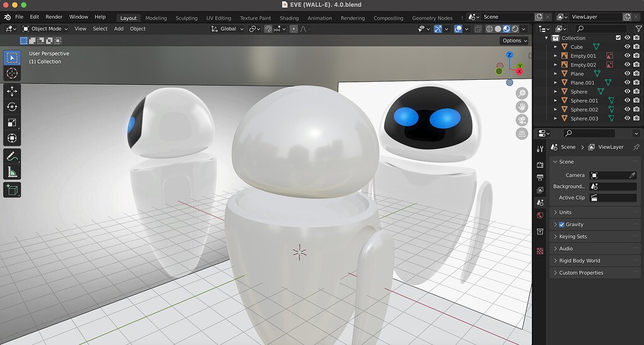Open the Tool properties tab icon
644x345 pixels.
pos(540,148)
